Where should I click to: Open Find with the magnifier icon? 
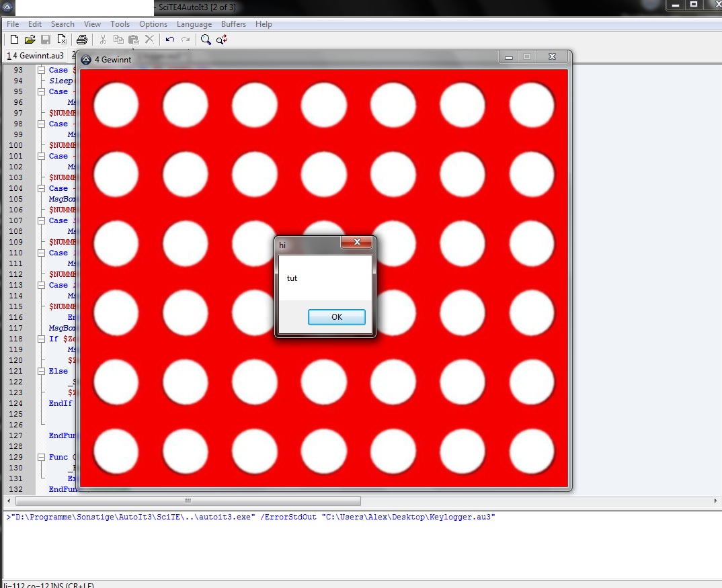[206, 40]
